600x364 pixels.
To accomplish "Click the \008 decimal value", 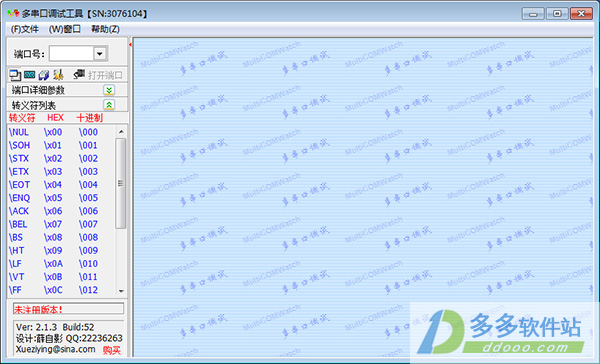I will [x=88, y=237].
